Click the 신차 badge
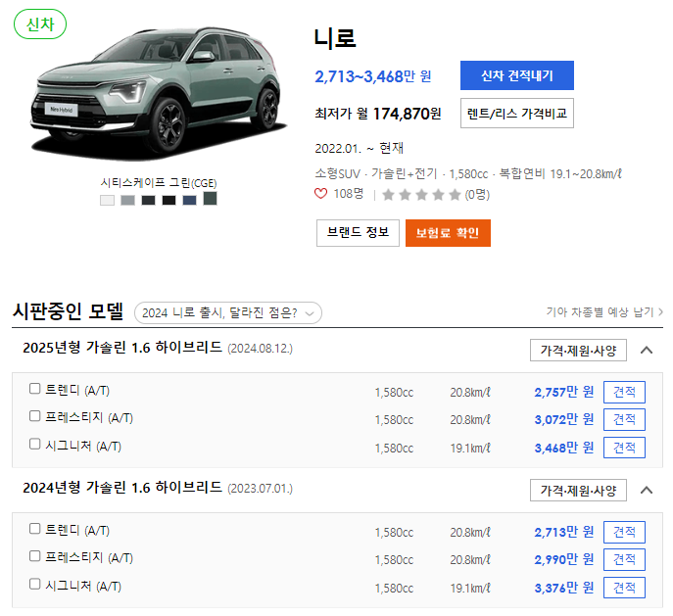673x616 pixels. 40,24
